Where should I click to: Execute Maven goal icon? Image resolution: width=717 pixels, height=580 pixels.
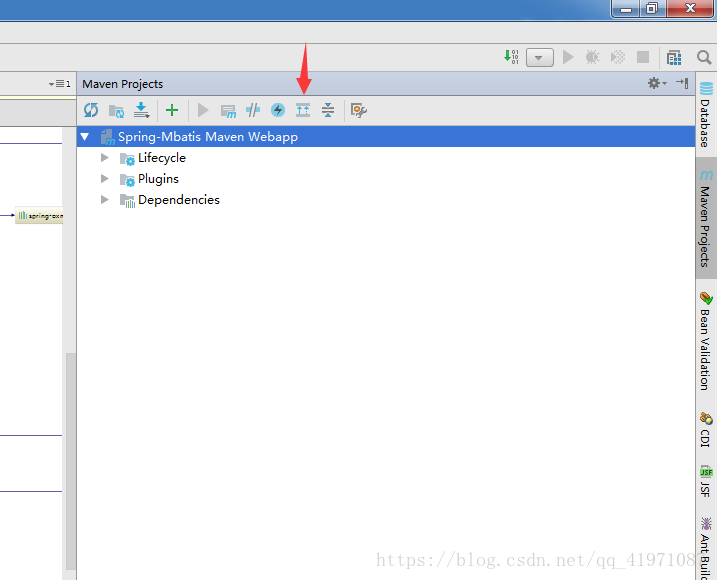pyautogui.click(x=228, y=111)
